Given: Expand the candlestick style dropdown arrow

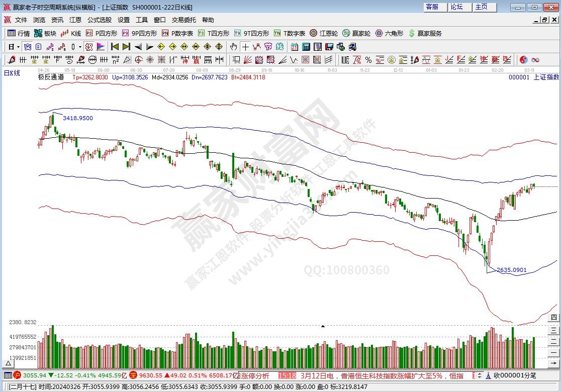Looking at the screenshot, I should (x=80, y=47).
